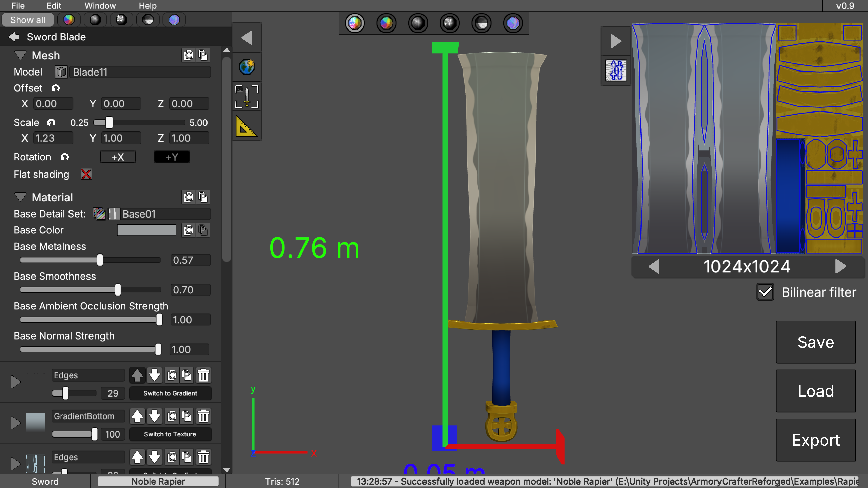Move first Edges layer down
868x488 pixels.
click(155, 375)
